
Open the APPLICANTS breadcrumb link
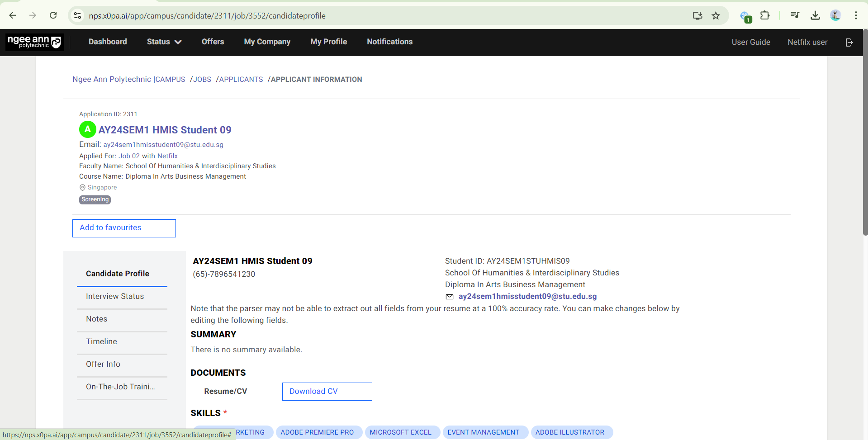click(x=240, y=79)
